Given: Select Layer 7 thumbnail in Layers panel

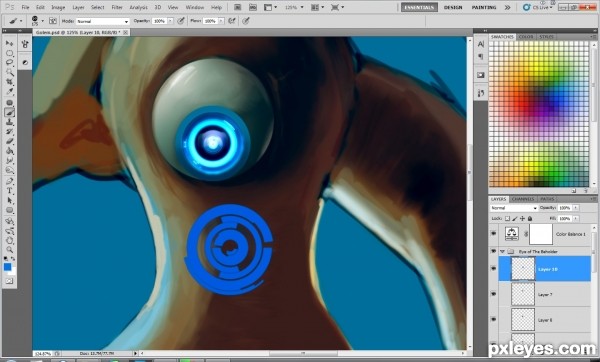Looking at the screenshot, I should point(523,294).
